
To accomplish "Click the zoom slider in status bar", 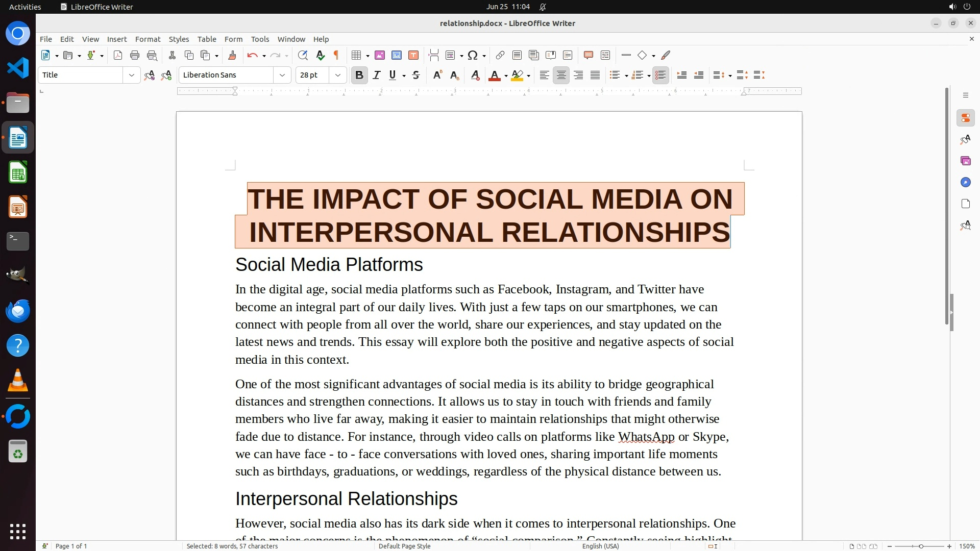I will click(921, 546).
